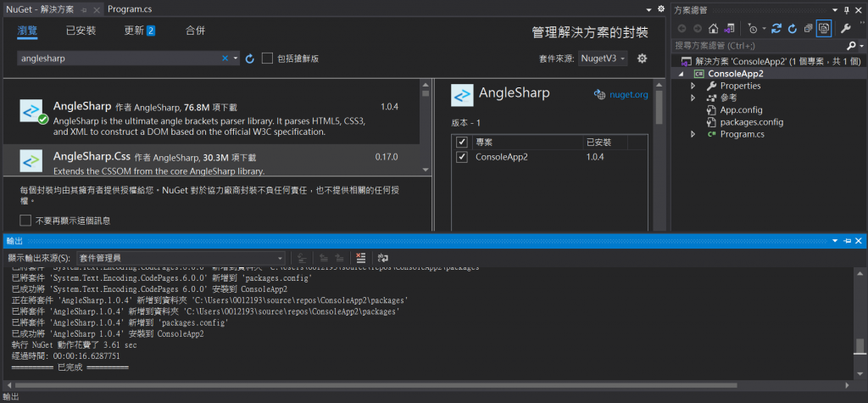
Task: Toggle the select-all projects checkbox
Action: coord(462,142)
